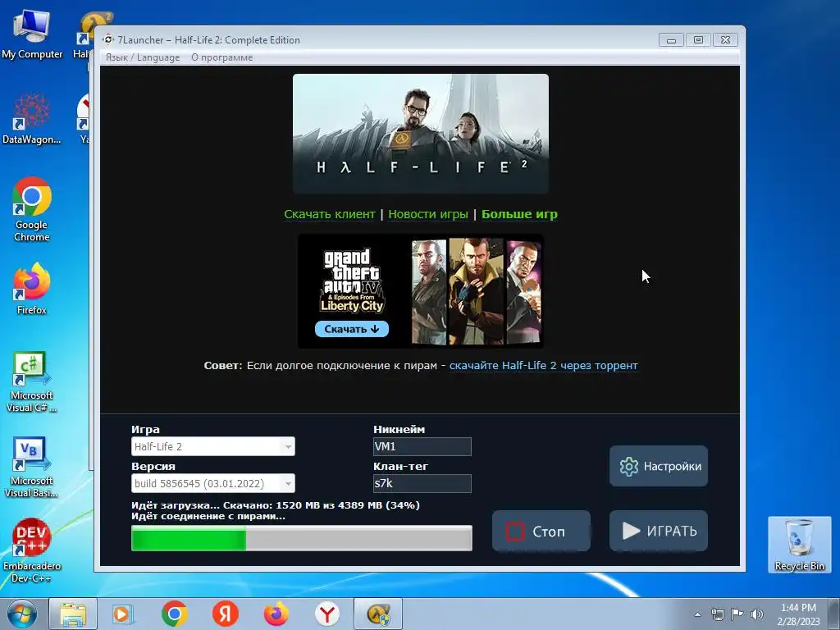Select the Firefox desktop shortcut
The image size is (840, 630).
coord(32,289)
